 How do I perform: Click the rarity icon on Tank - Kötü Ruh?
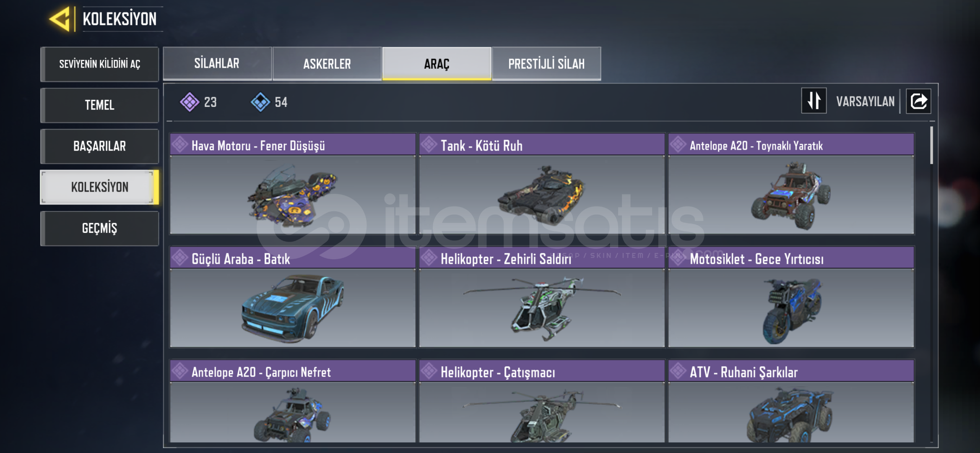(x=429, y=145)
